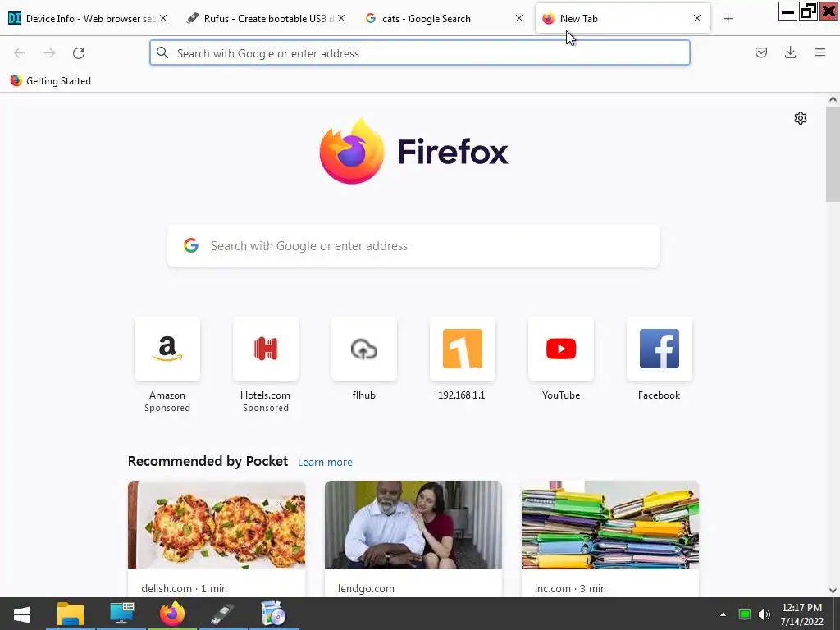Open a new tab with plus button
The height and width of the screenshot is (630, 840).
(728, 19)
